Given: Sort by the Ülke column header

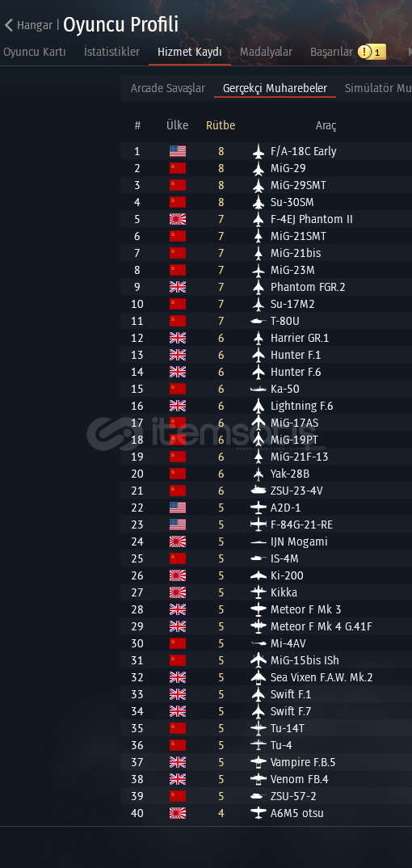Looking at the screenshot, I should click(x=178, y=125).
